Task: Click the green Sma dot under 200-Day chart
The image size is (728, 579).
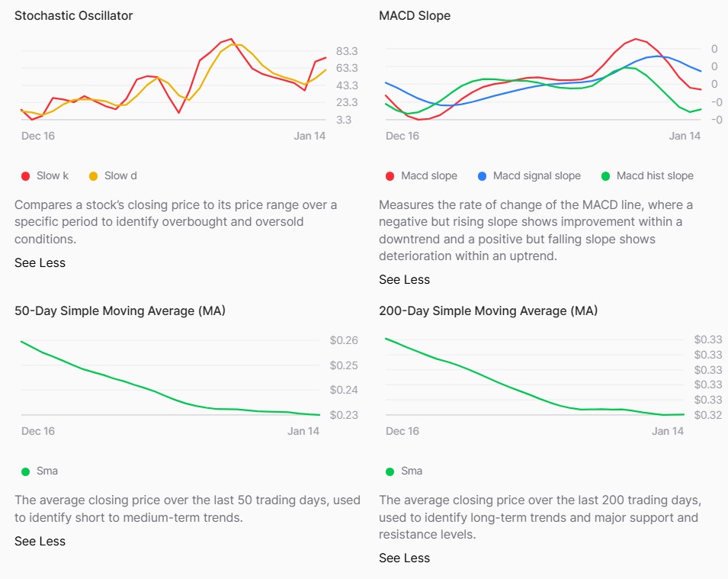Action: (x=391, y=471)
